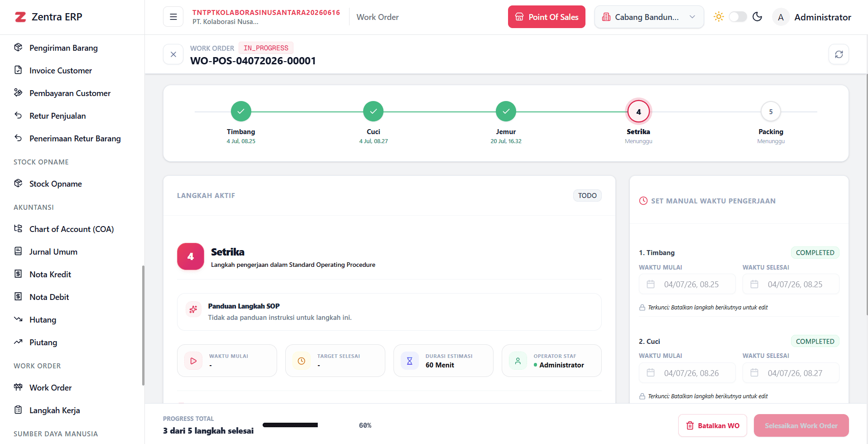
Task: Select the Cuci completed step marker
Action: pyautogui.click(x=374, y=111)
